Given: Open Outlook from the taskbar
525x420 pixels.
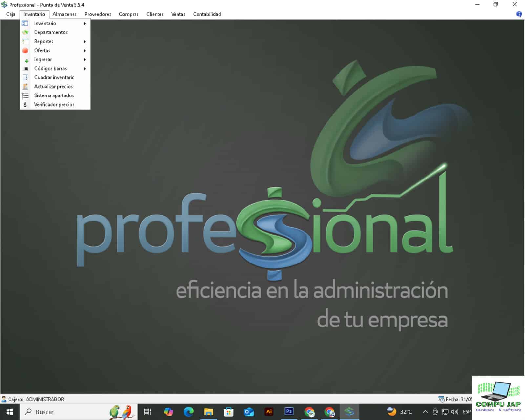Looking at the screenshot, I should point(249,411).
